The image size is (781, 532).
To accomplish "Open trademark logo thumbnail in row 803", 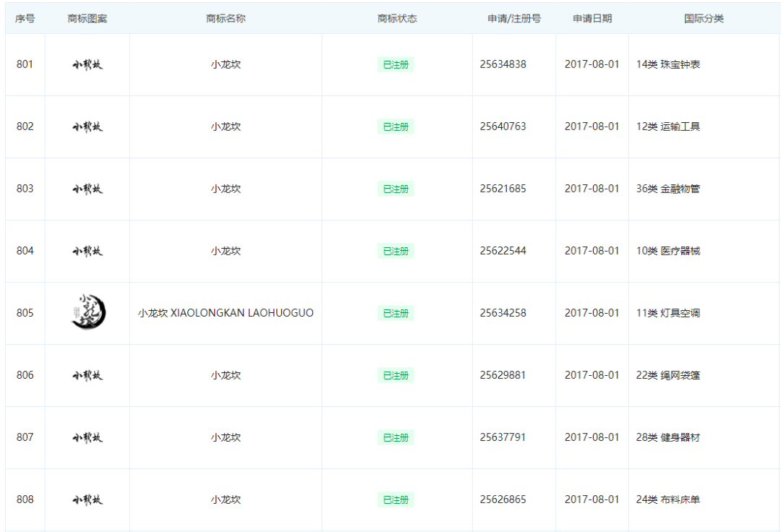I will point(88,189).
